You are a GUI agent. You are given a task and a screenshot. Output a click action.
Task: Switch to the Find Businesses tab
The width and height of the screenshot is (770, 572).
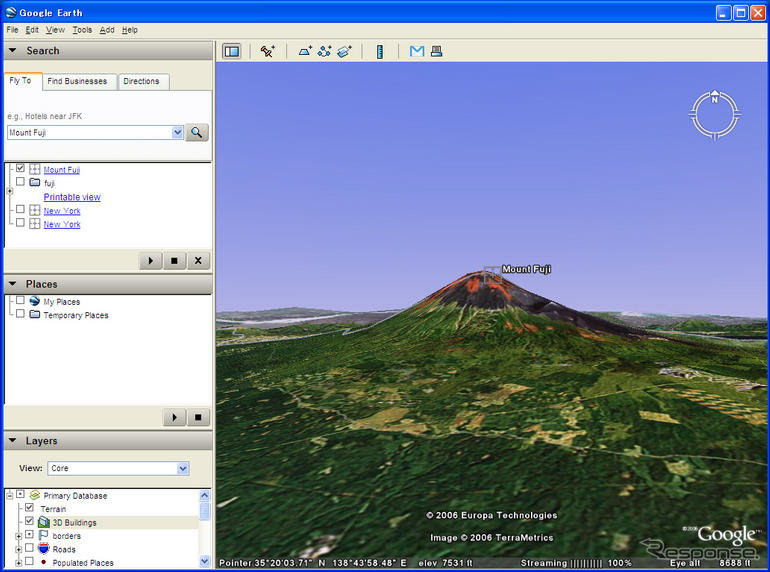click(77, 81)
